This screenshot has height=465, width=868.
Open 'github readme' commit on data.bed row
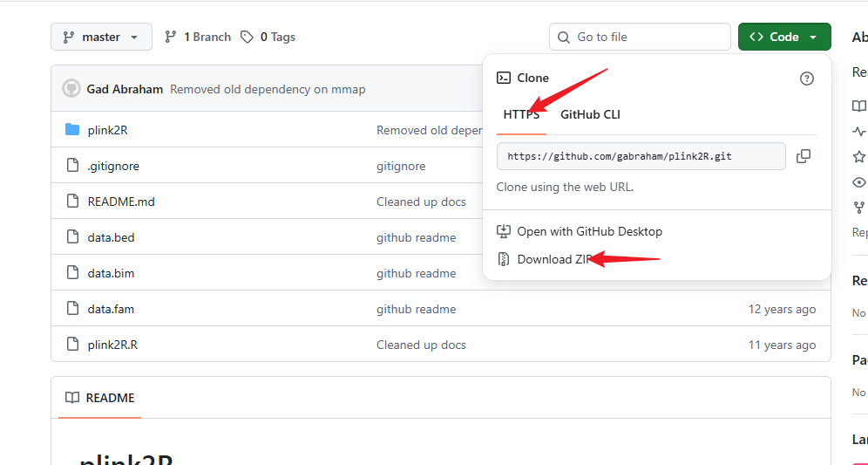[x=417, y=238]
